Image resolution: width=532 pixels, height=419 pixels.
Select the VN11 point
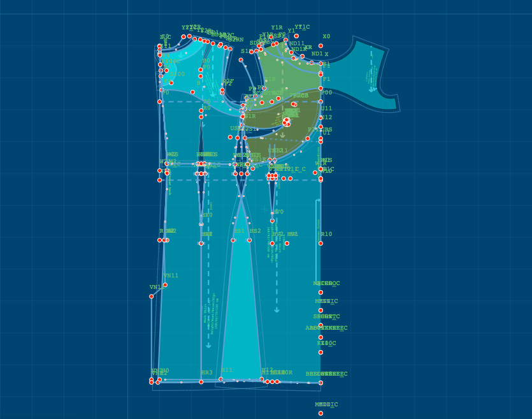pos(165,285)
